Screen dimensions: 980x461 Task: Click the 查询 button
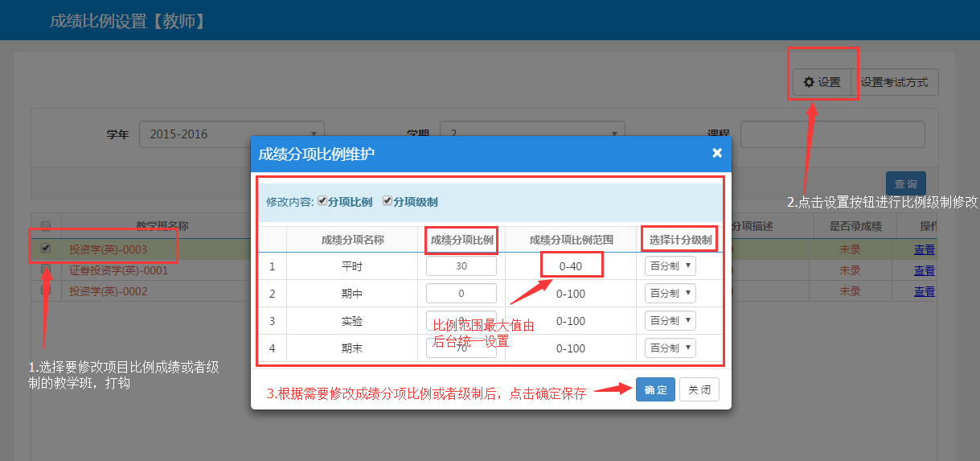pos(905,184)
